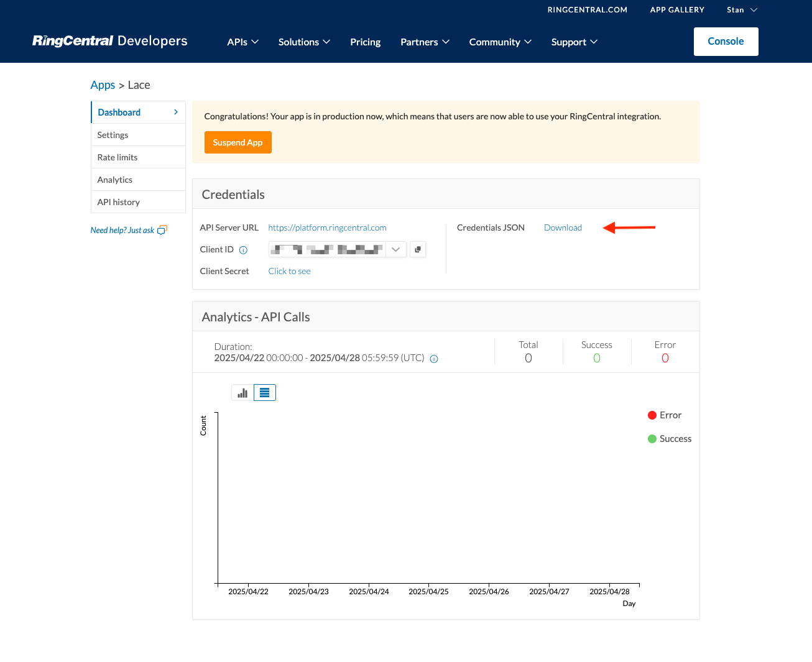Open Rate limits in the sidebar

(x=138, y=157)
